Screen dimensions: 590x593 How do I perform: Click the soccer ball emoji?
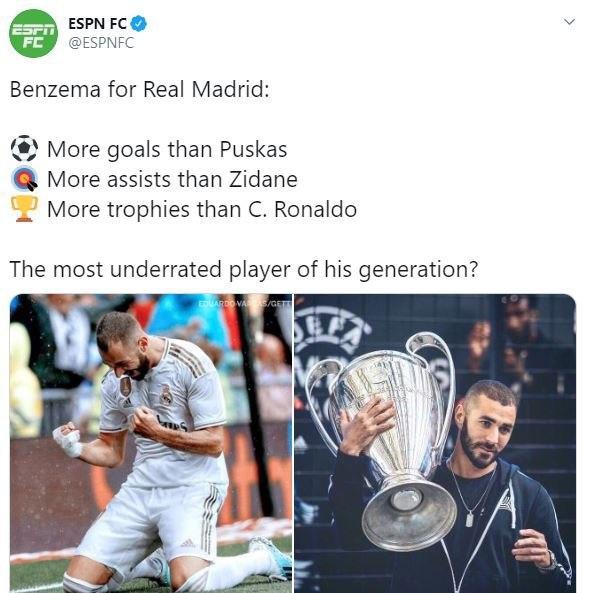pos(24,148)
